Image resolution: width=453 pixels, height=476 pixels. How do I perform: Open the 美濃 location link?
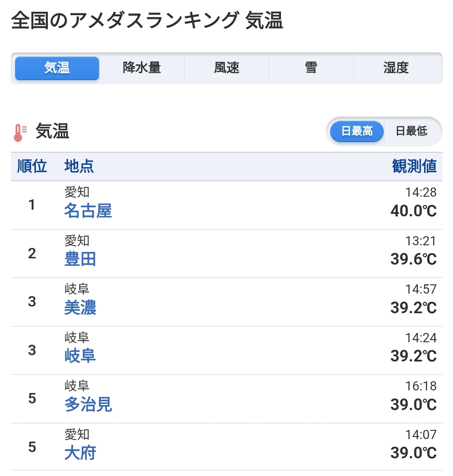(80, 308)
